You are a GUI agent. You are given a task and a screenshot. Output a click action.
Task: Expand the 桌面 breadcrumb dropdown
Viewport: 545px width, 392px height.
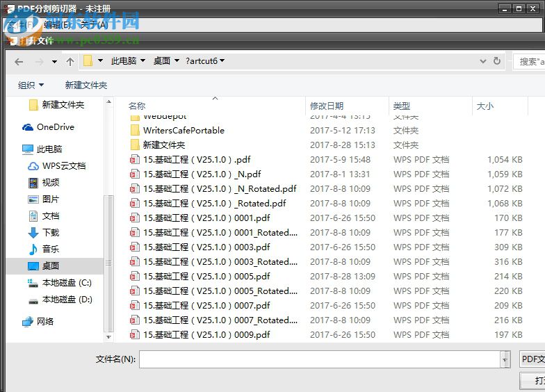(x=177, y=61)
